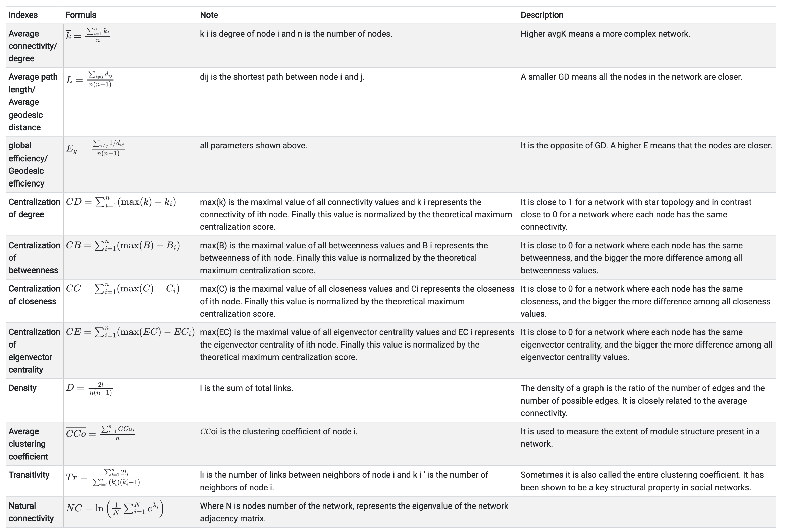Click the CD centralization formula
Screen dimensions: 787x532
pos(121,202)
